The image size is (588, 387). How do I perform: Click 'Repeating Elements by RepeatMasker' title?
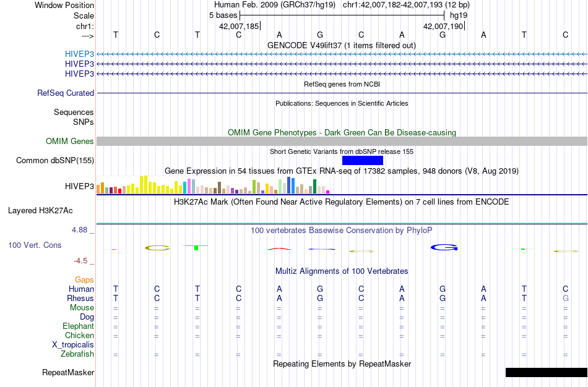click(x=342, y=364)
